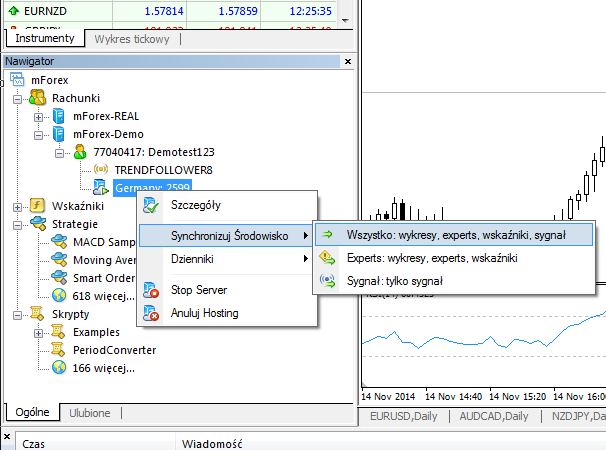606x450 pixels.
Task: Click the Smart Order expert icon
Action: pyautogui.click(x=59, y=278)
